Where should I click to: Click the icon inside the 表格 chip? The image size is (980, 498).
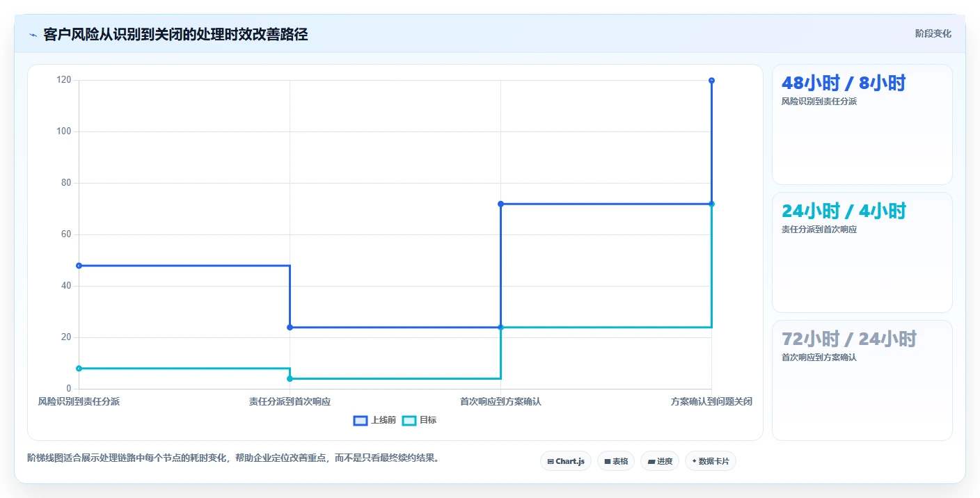[x=607, y=461]
